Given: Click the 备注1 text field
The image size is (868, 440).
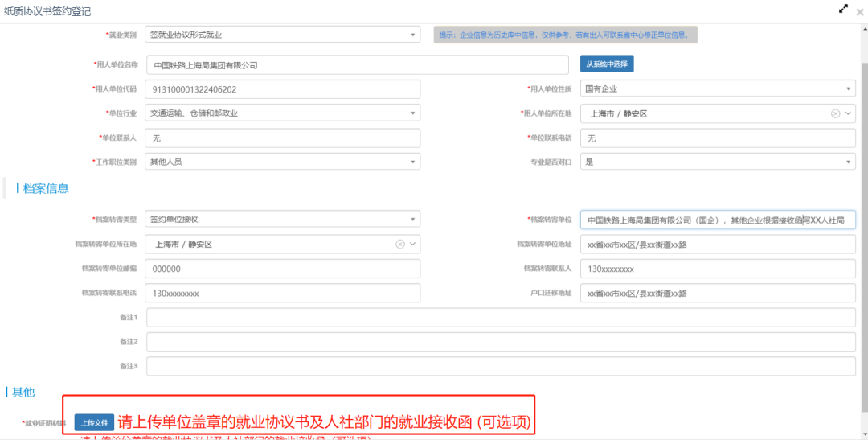Looking at the screenshot, I should 501,318.
